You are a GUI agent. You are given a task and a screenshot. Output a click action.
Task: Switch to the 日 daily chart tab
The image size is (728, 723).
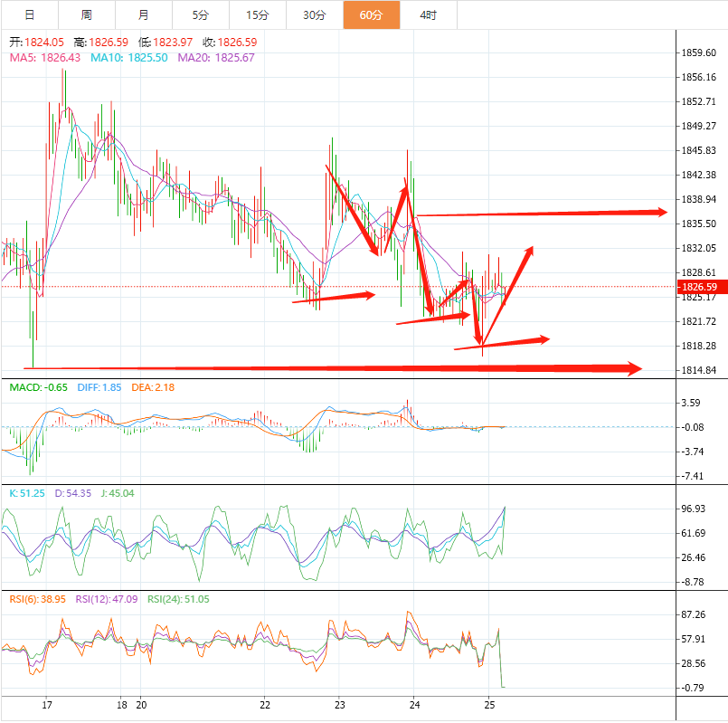tap(30, 14)
